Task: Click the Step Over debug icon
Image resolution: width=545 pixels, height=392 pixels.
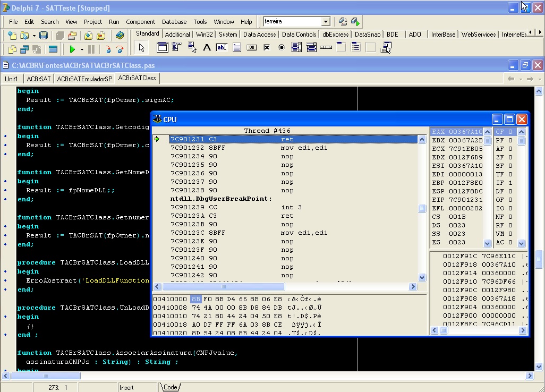Action: pyautogui.click(x=120, y=49)
